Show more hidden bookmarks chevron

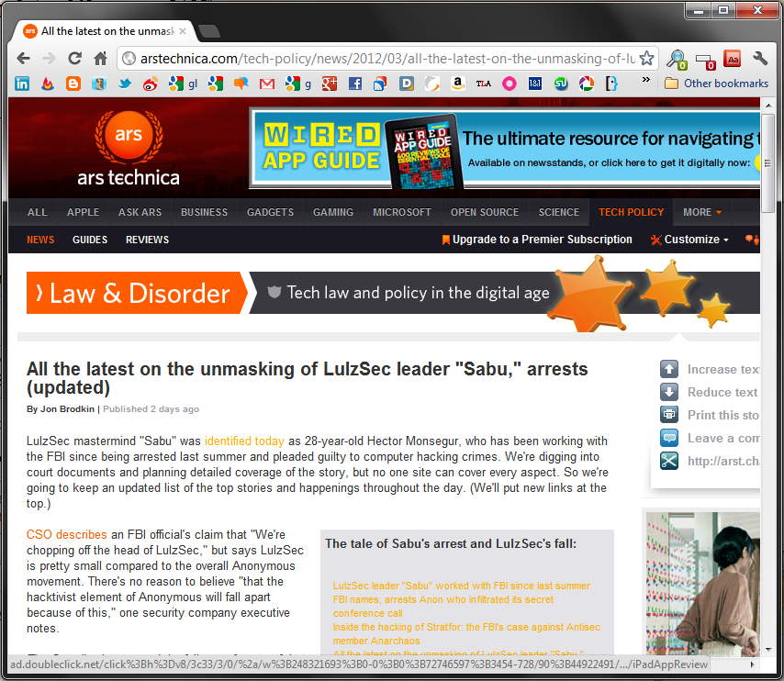pos(646,80)
